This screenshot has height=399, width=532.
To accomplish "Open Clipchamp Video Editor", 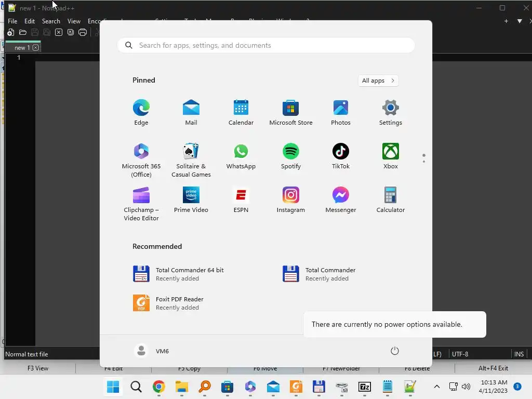I will pyautogui.click(x=141, y=204).
